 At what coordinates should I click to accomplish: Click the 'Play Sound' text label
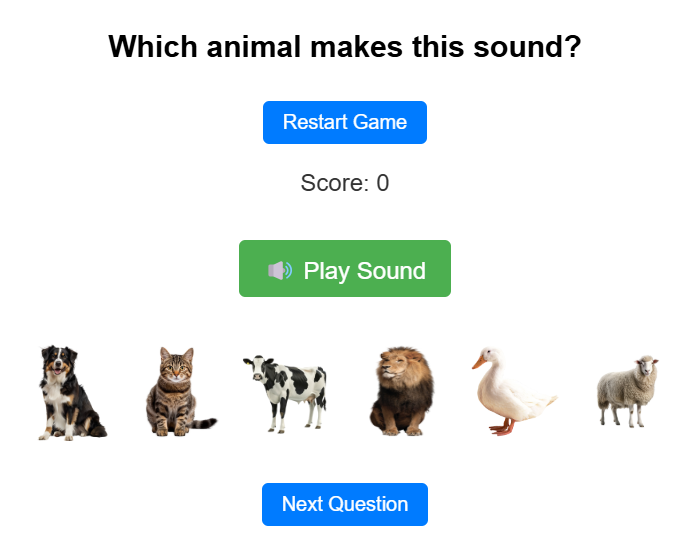[x=364, y=270]
